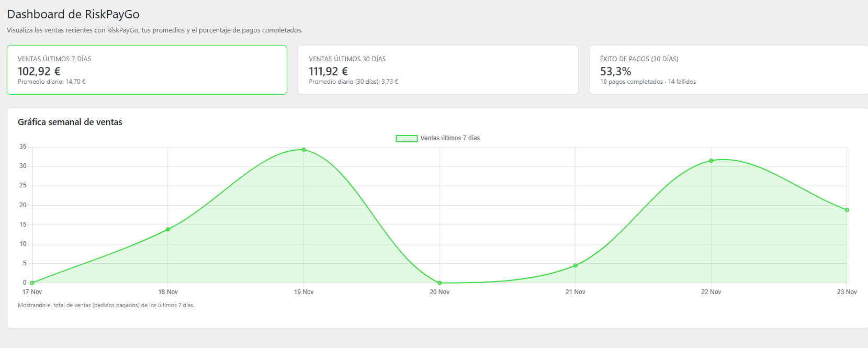
Task: Select the 'Ventas últimos 30 días' card
Action: click(438, 70)
